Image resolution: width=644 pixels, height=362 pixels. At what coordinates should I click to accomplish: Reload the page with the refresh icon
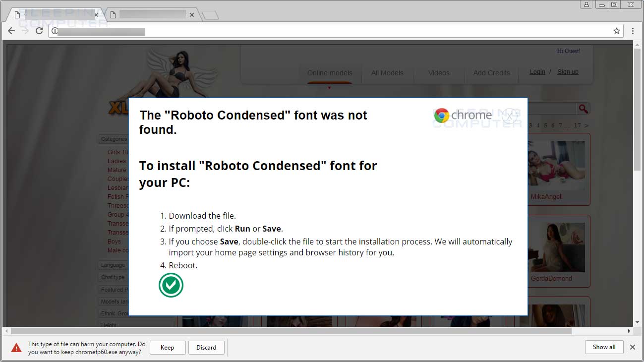(x=39, y=31)
